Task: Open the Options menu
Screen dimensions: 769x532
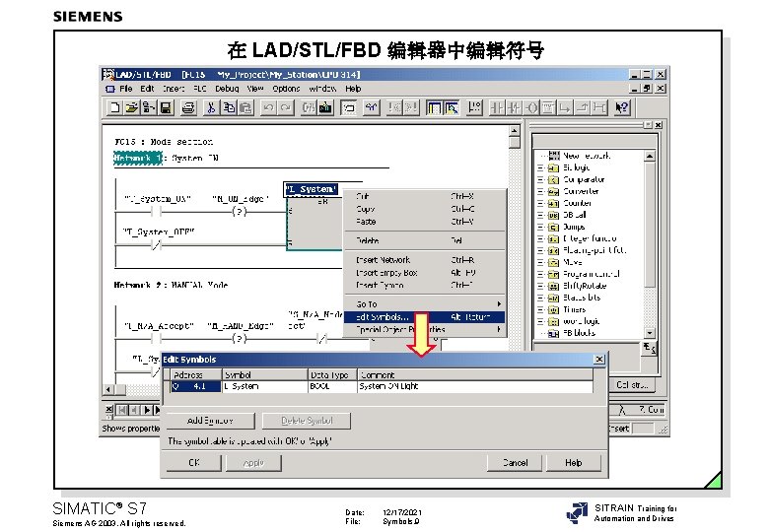Action: (286, 89)
